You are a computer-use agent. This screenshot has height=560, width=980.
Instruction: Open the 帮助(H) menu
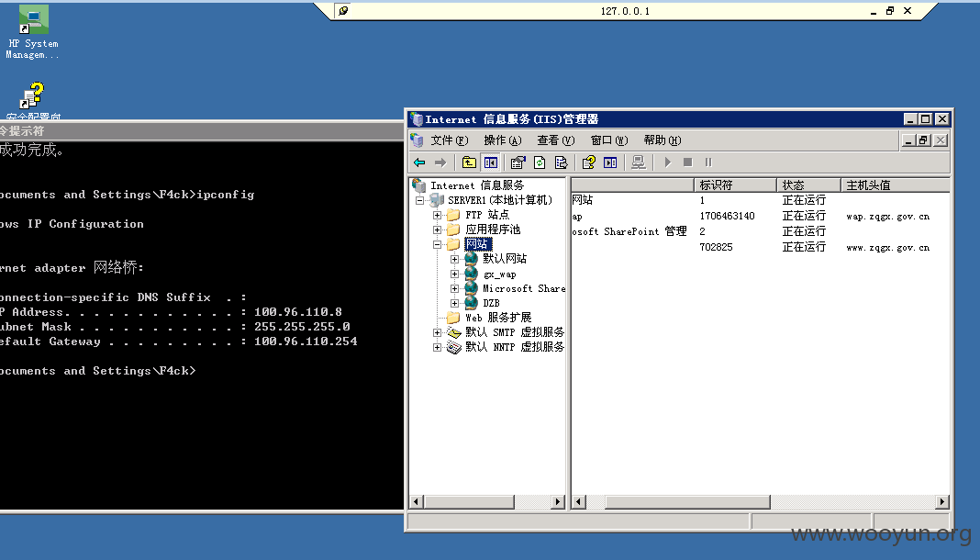663,140
